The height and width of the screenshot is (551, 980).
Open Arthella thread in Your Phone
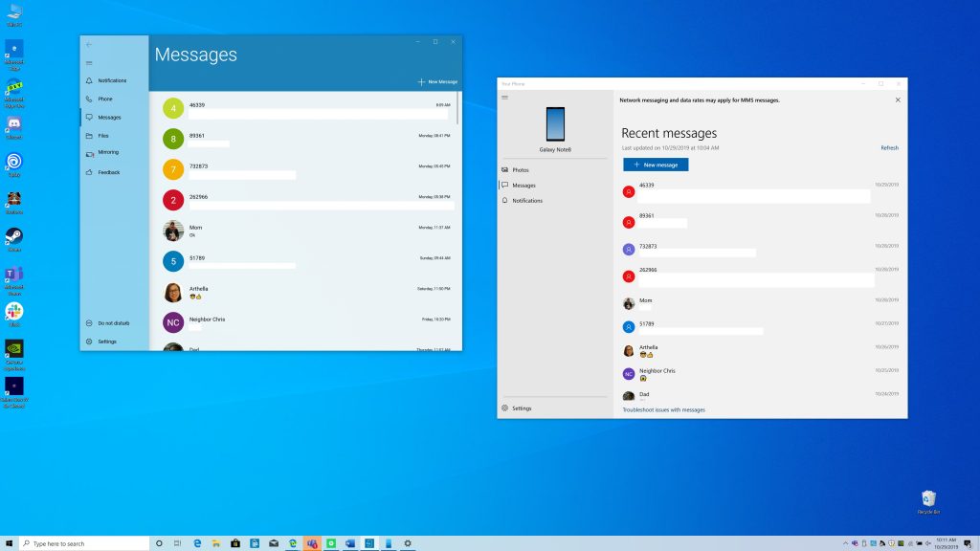pyautogui.click(x=761, y=351)
